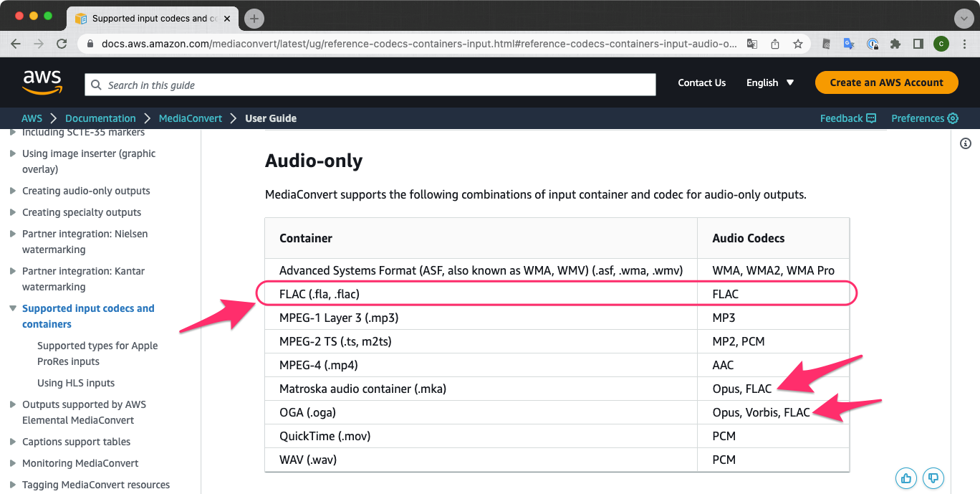Bookmark this page with the star icon
This screenshot has width=980, height=494.
(797, 44)
